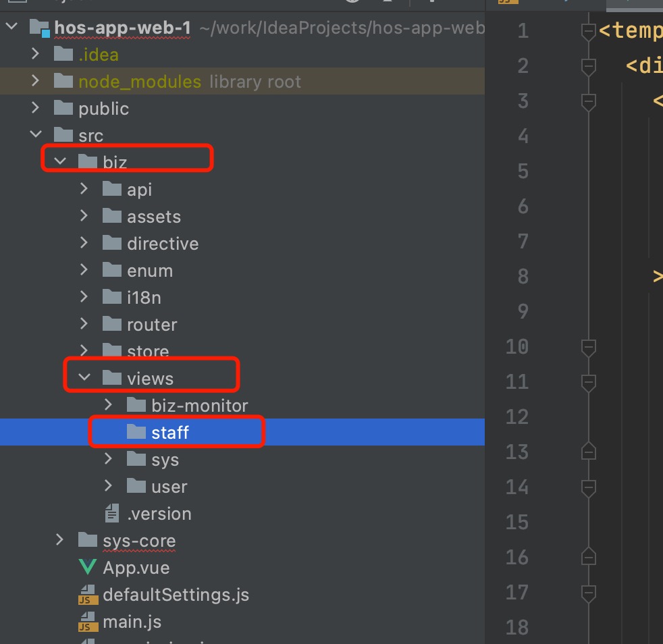Select the i18n folder
This screenshot has height=644, width=663.
click(143, 298)
